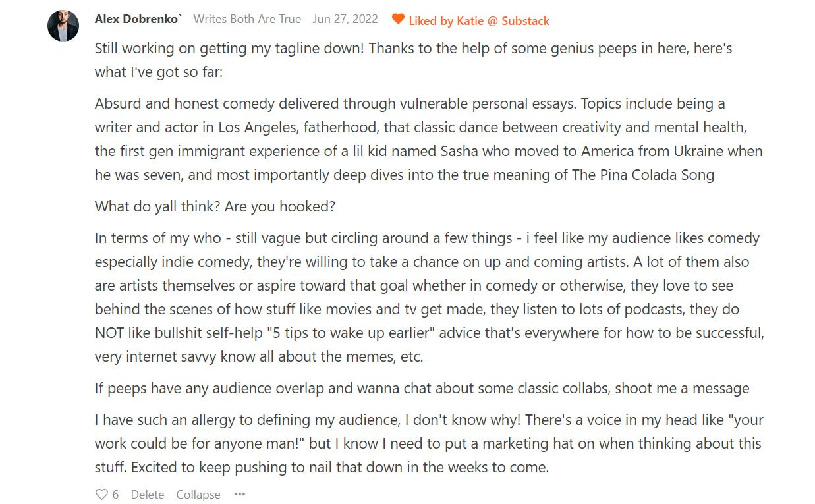Open the Jun 27, 2022 comment permalink
The height and width of the screenshot is (504, 815).
(345, 19)
